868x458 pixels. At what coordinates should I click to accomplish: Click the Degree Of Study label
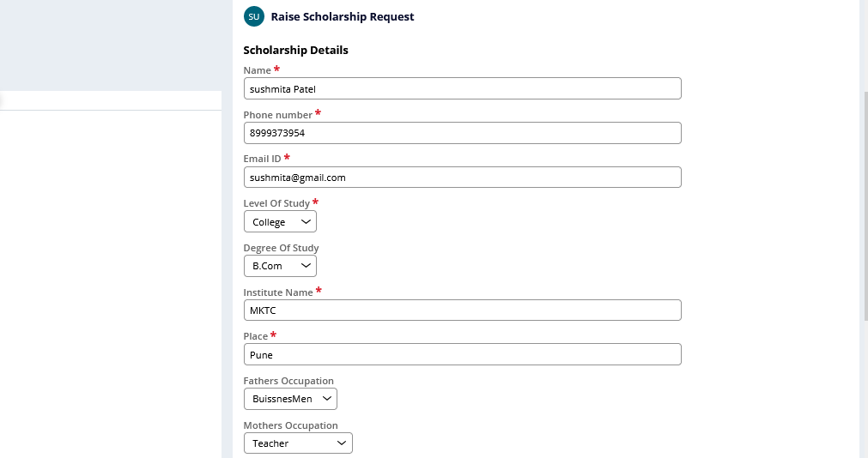(x=281, y=248)
